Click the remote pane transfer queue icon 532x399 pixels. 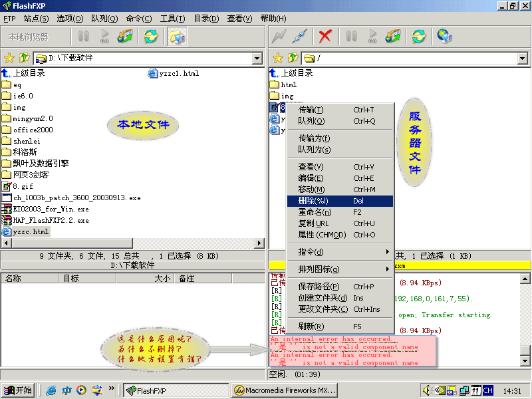(392, 36)
